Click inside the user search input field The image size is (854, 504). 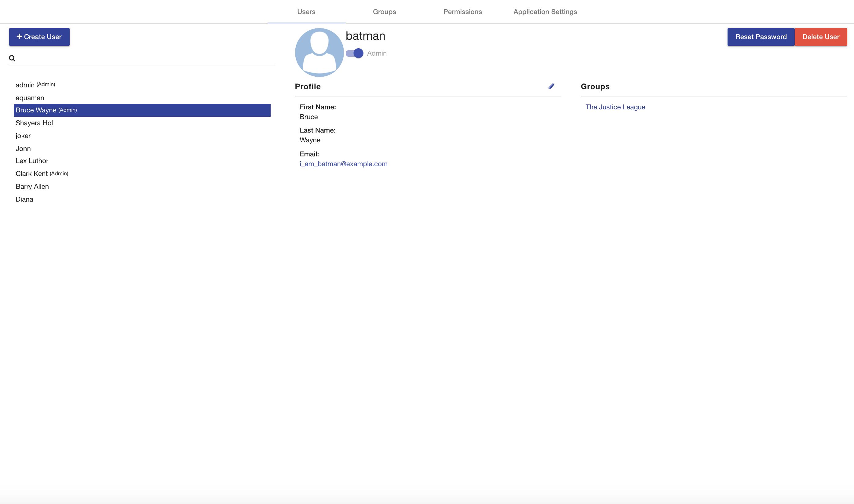[143, 58]
